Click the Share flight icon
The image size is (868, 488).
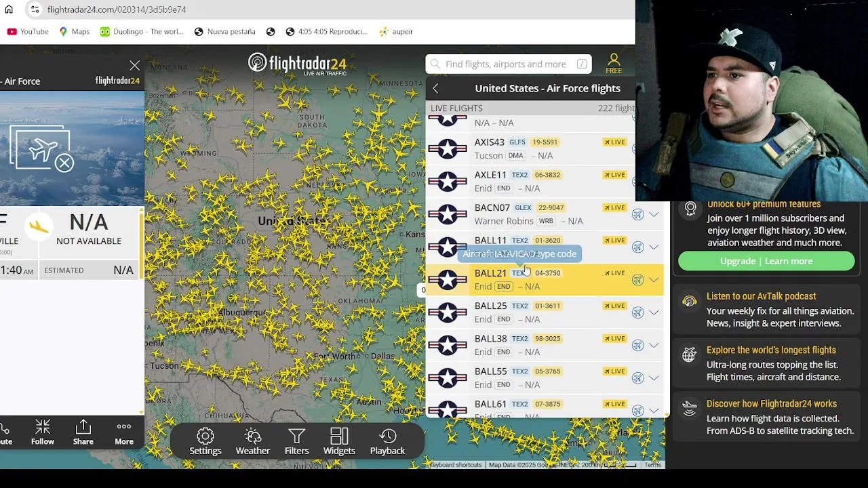(x=83, y=432)
